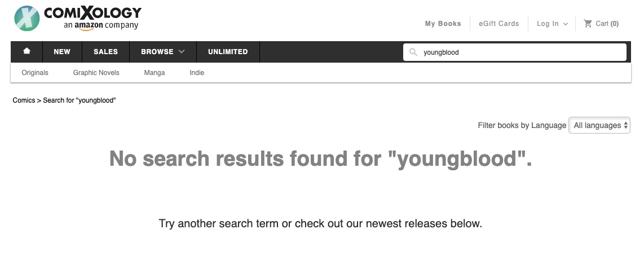Click the Comixology X logo icon

pyautogui.click(x=27, y=18)
